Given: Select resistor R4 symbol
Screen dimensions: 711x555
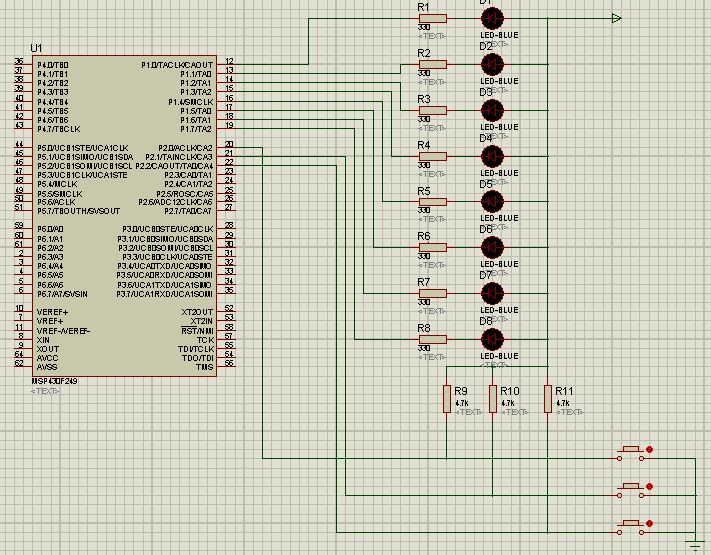Looking at the screenshot, I should pos(433,156).
